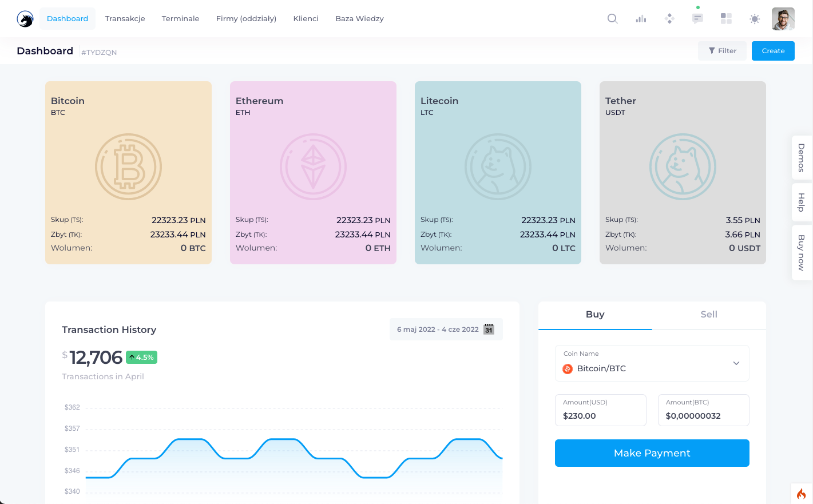
Task: Open the chat messages icon
Action: tap(697, 19)
